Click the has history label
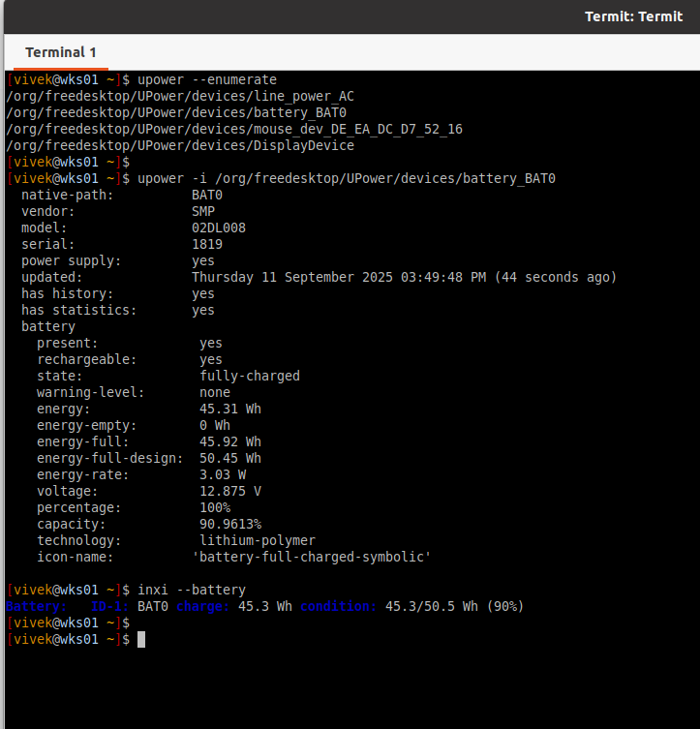The width and height of the screenshot is (700, 729). pos(68,294)
